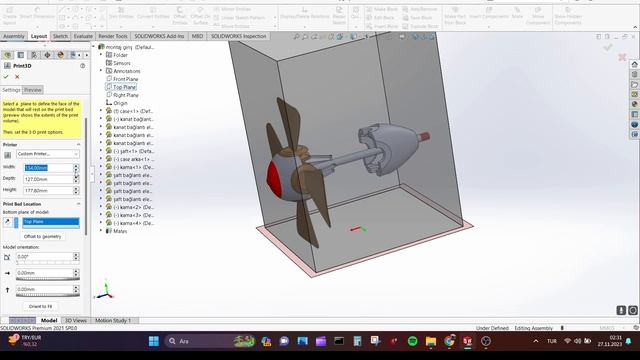The height and width of the screenshot is (360, 640).
Task: Click the SOLIDWORKS taskbar icon
Action: (467, 341)
